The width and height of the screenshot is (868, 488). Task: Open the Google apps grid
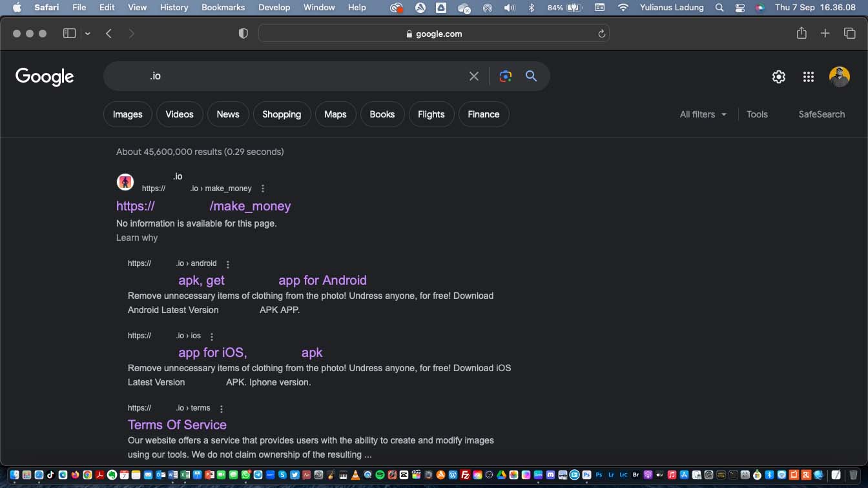(808, 77)
